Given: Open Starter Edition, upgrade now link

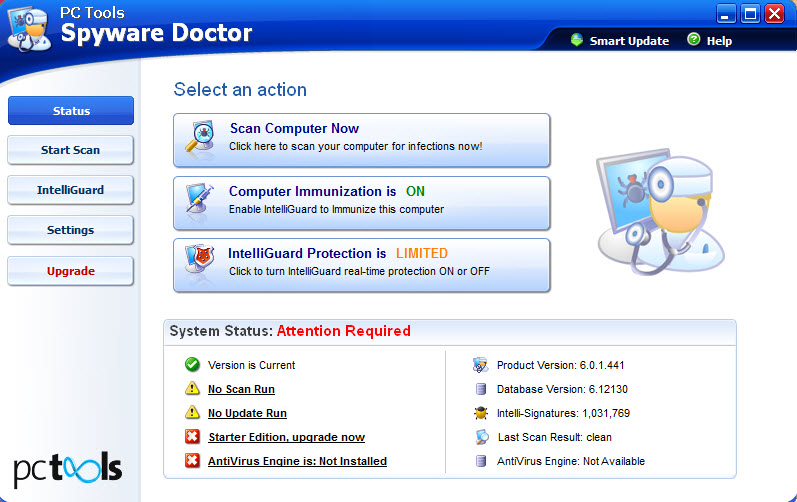Looking at the screenshot, I should (x=287, y=437).
